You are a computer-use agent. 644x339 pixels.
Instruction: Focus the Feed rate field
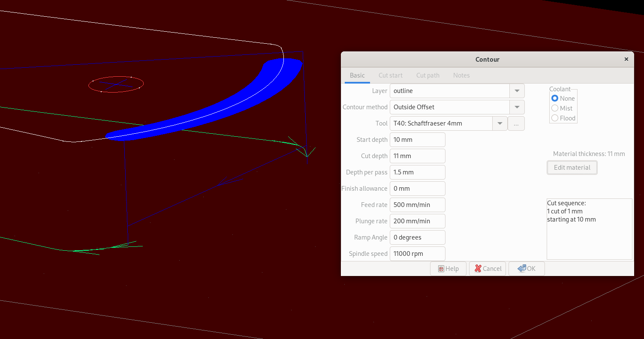coord(417,205)
